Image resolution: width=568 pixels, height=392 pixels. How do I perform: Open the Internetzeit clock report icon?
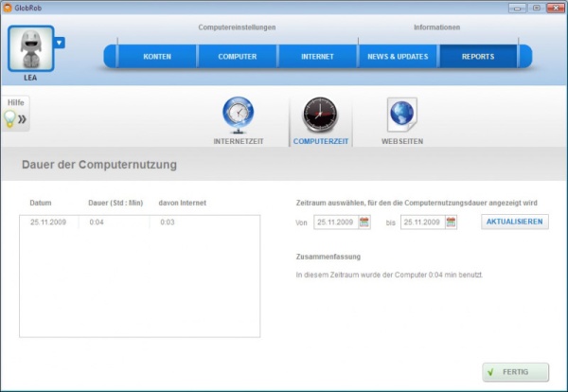point(238,116)
